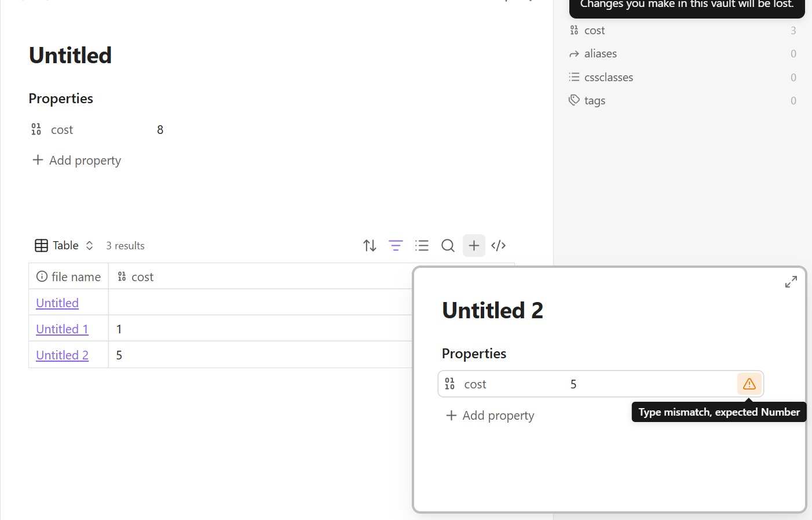Screen dimensions: 812x520
Task: Select the aliases property in sidebar
Action: click(600, 54)
